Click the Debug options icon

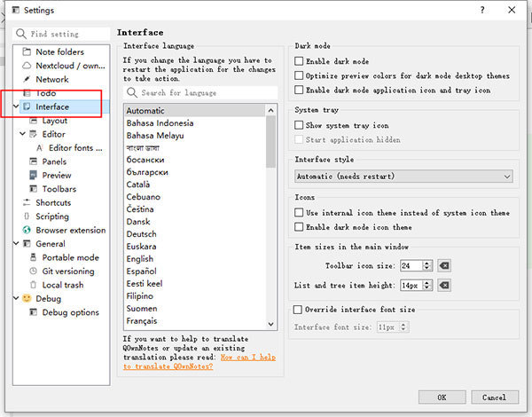tap(34, 312)
